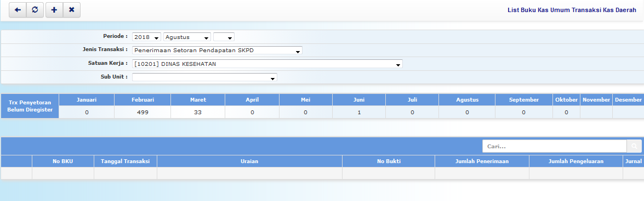The width and height of the screenshot is (644, 201).
Task: Click the April month header
Action: click(252, 100)
